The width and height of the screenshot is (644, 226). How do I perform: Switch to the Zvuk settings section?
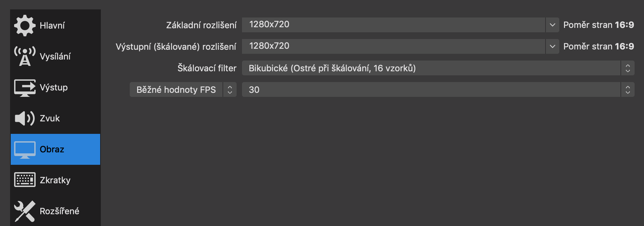[x=50, y=118]
